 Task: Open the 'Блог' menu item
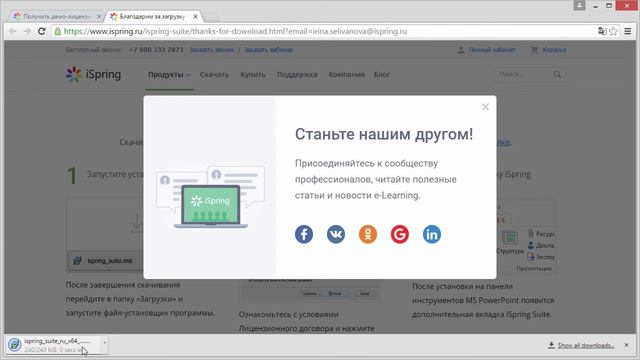click(x=382, y=75)
